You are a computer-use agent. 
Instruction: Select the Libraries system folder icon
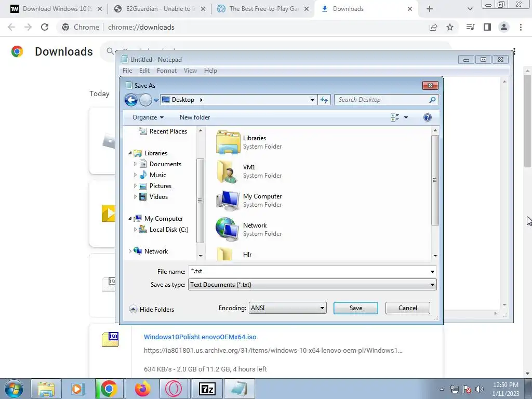pos(228,142)
